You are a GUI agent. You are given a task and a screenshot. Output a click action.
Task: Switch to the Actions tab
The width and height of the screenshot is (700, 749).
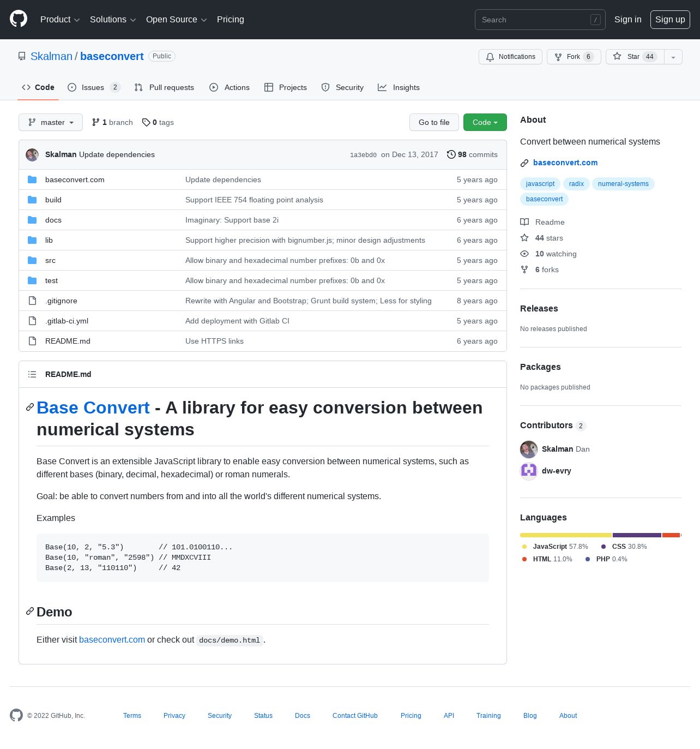[x=230, y=87]
